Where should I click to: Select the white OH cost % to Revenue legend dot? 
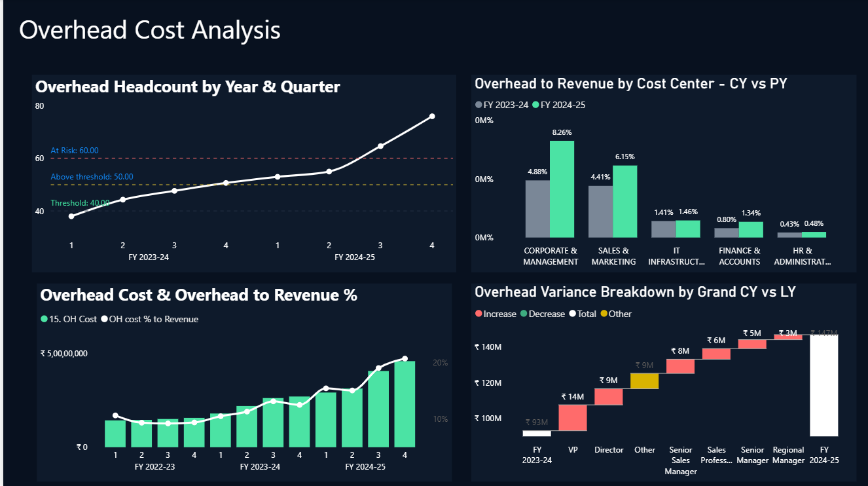click(103, 319)
